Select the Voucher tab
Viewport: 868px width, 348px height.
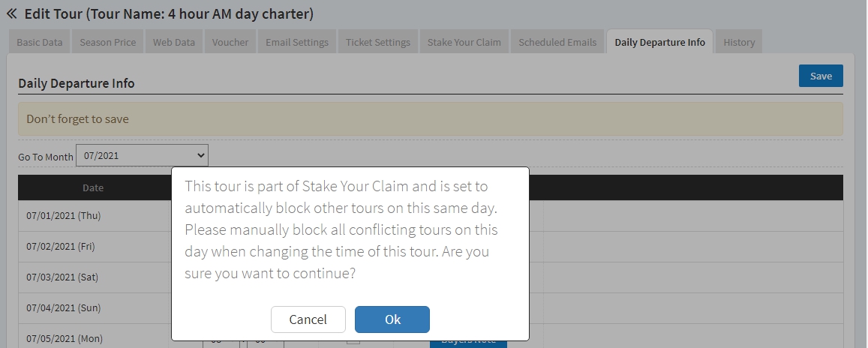click(230, 42)
